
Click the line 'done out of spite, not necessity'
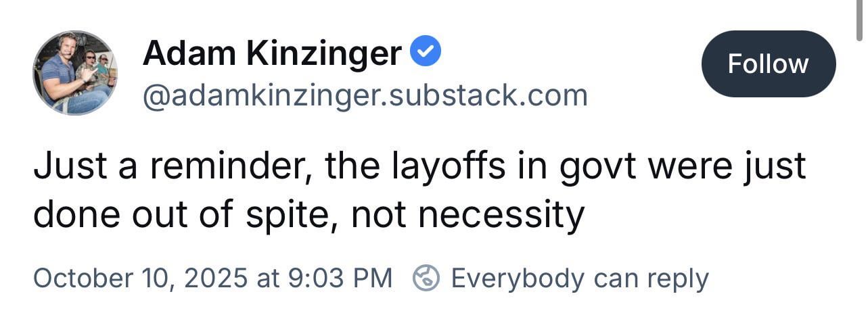[x=309, y=215]
